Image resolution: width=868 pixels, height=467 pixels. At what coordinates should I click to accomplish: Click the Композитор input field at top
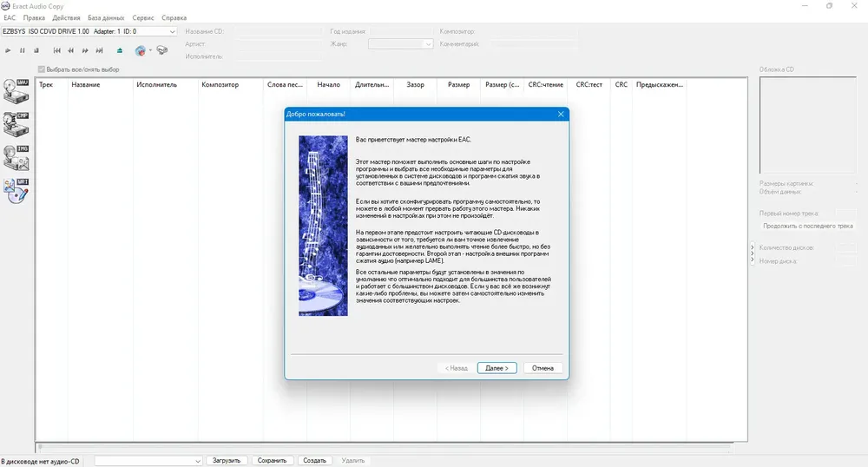pyautogui.click(x=533, y=31)
